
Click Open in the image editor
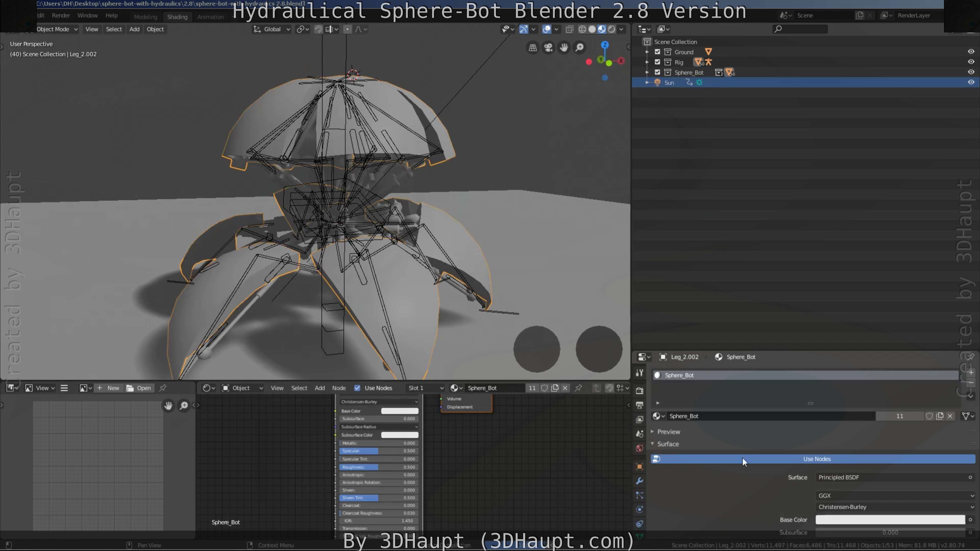pyautogui.click(x=139, y=388)
